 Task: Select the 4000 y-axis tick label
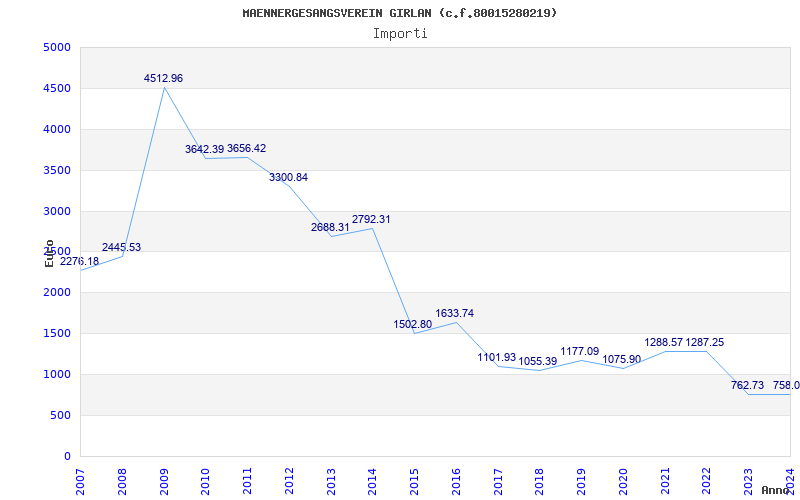(57, 129)
